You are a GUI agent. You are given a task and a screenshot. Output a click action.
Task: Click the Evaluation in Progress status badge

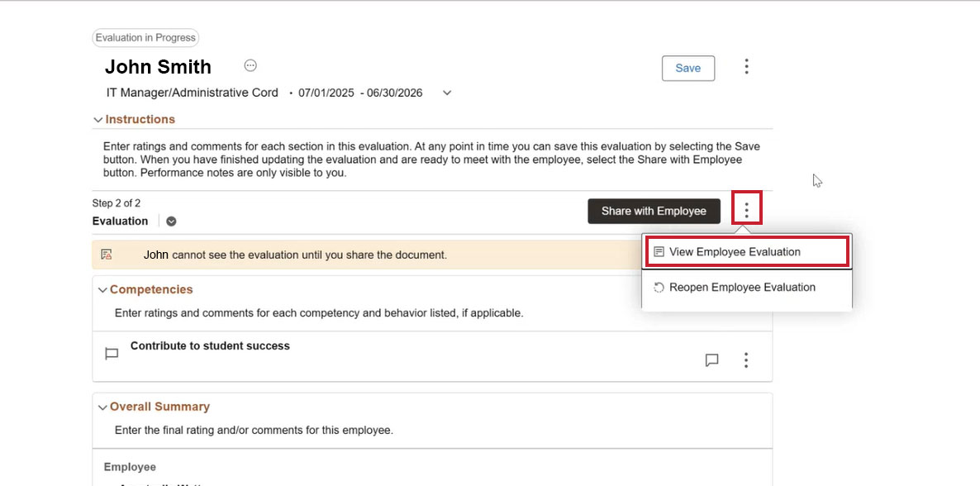(x=145, y=37)
